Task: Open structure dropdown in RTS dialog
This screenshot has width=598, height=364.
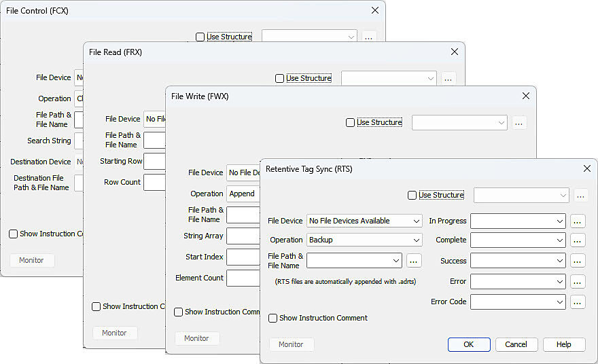Action: click(521, 196)
